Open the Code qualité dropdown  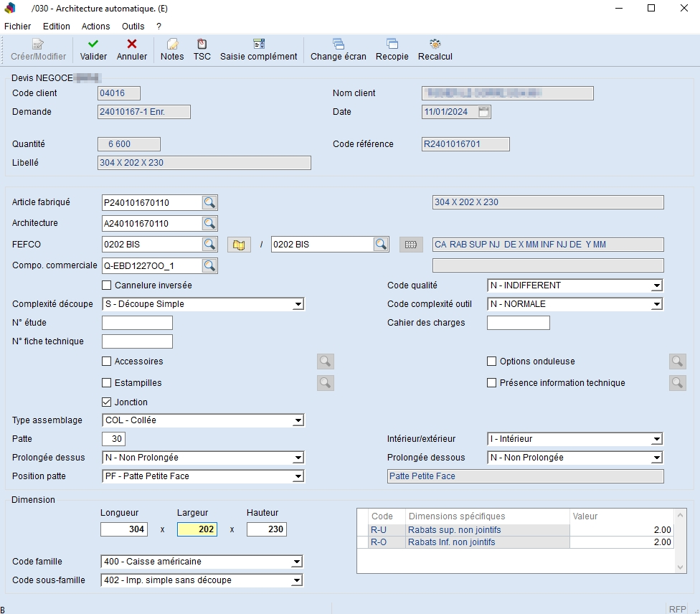pos(656,285)
